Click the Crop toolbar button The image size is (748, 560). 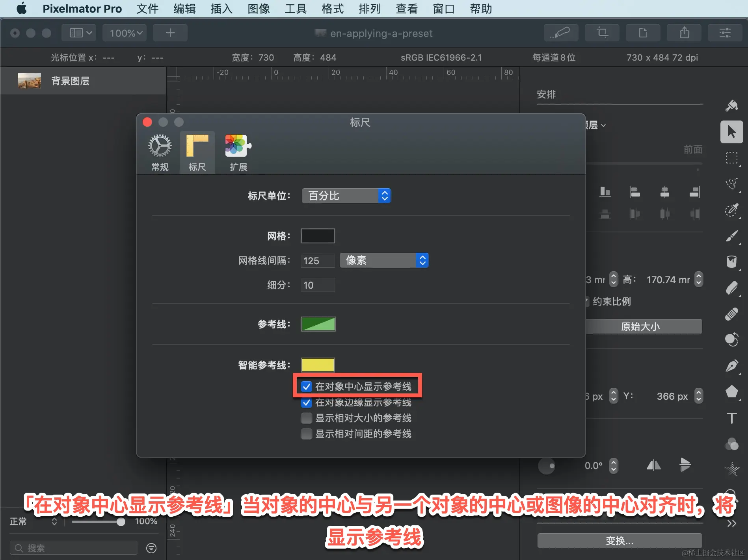[x=602, y=33]
